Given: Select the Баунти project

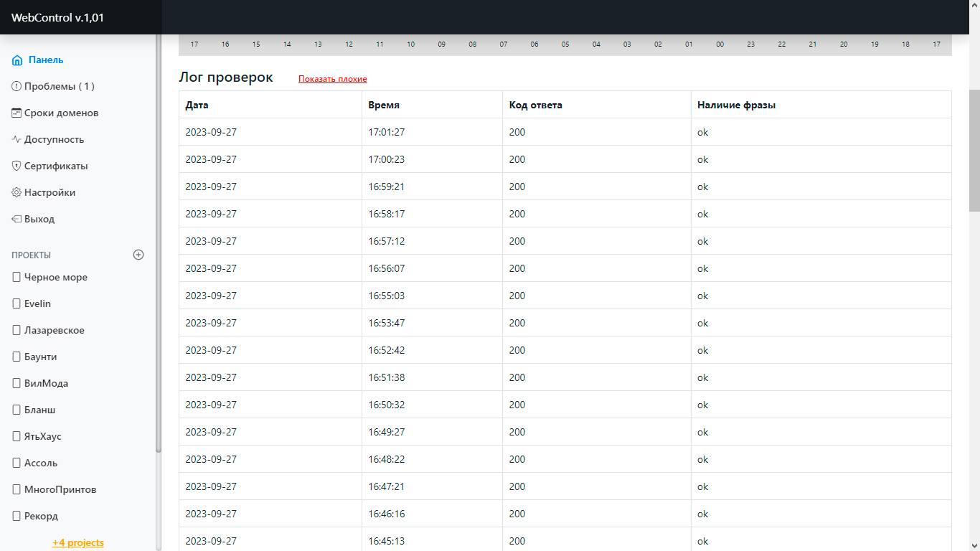Looking at the screenshot, I should 40,357.
